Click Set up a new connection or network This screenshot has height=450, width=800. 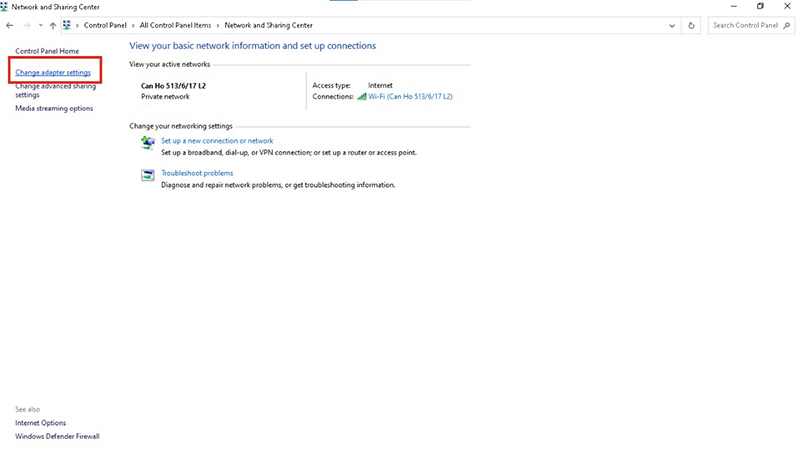pos(217,141)
